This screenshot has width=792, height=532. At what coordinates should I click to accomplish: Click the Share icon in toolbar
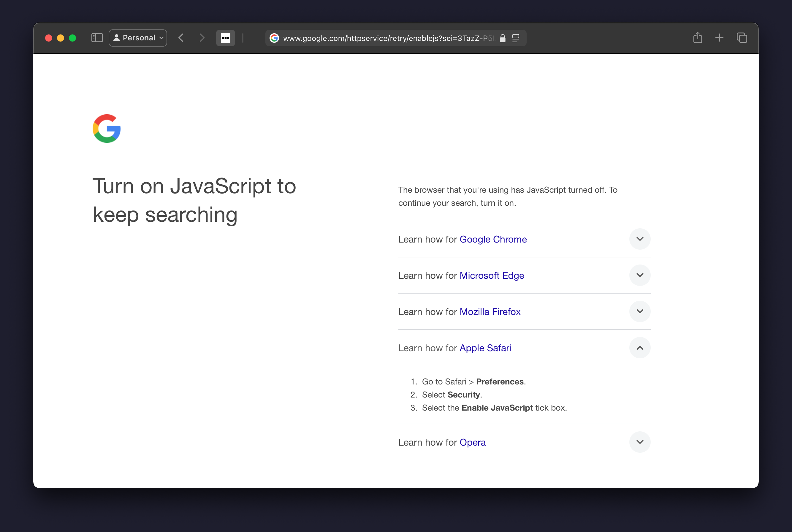click(698, 38)
